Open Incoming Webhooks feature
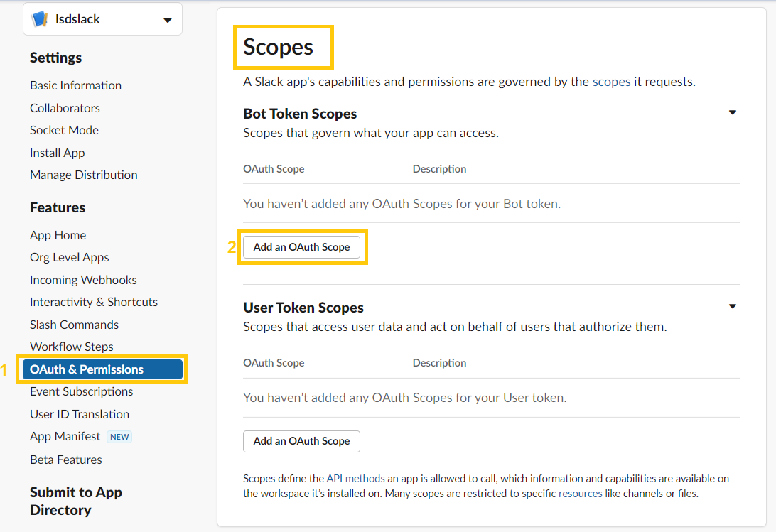Image resolution: width=776 pixels, height=532 pixels. point(83,280)
